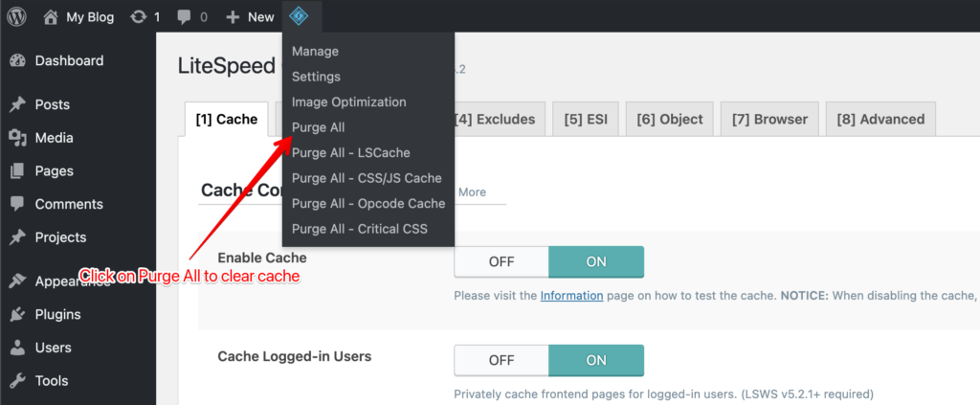Turn Enable Cache ON
Viewport: 980px width, 405px height.
tap(596, 261)
